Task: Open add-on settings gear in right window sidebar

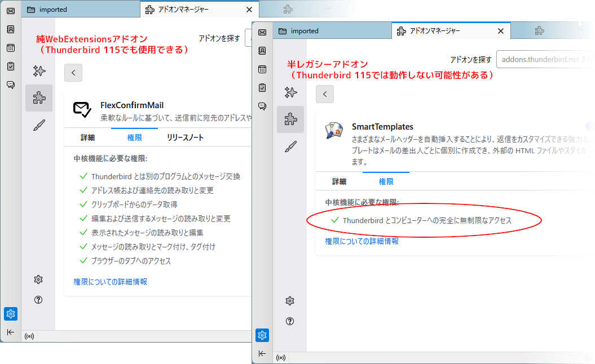Action: click(x=290, y=301)
